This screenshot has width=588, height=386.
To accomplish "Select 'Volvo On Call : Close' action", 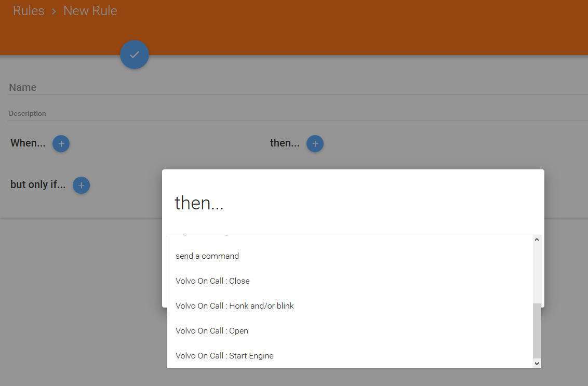I will point(212,281).
